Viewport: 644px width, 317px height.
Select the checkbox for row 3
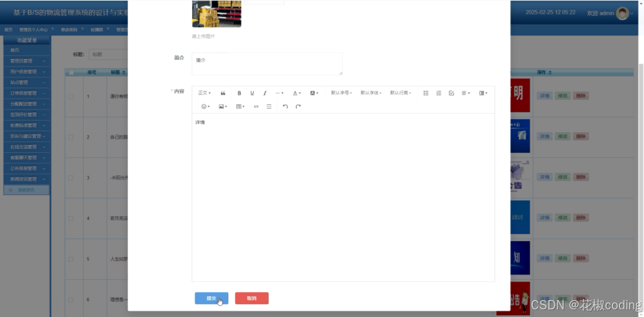click(70, 178)
